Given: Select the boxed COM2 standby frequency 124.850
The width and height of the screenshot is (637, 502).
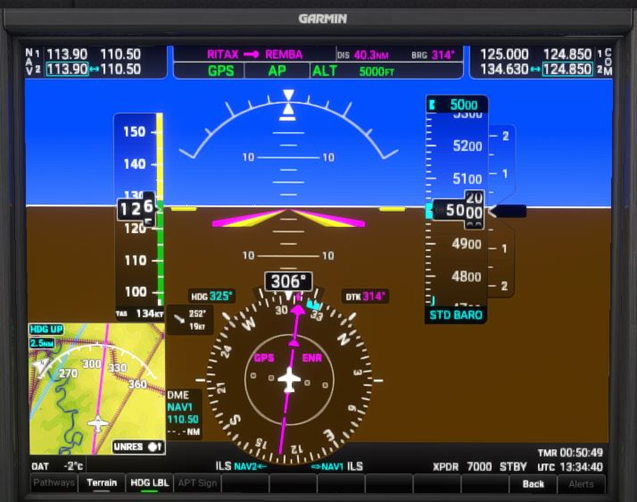Looking at the screenshot, I should point(567,69).
